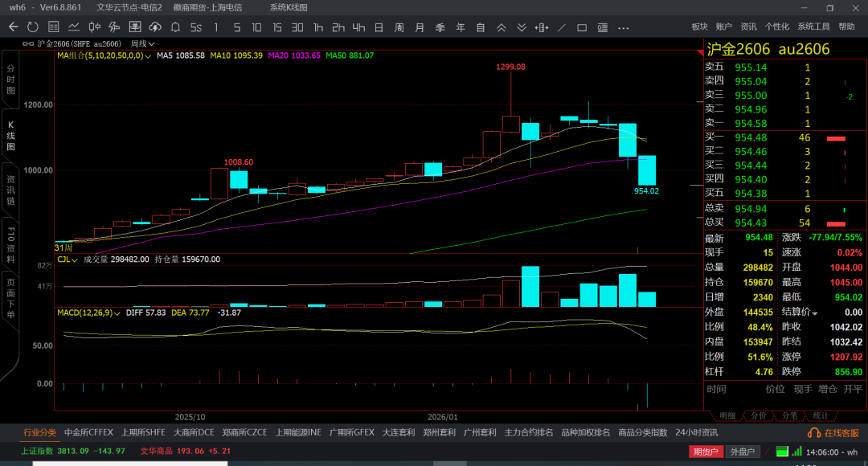Go back using the left arrow icon

click(14, 27)
